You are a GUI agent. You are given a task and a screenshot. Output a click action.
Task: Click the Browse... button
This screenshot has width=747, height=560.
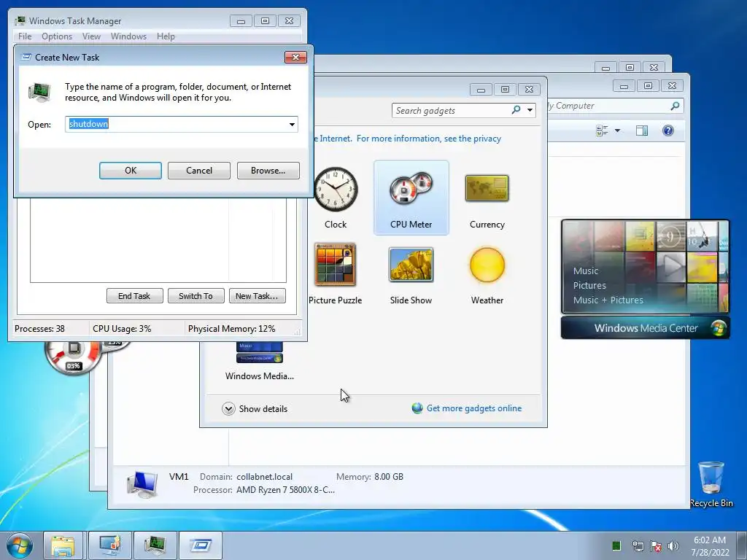268,171
